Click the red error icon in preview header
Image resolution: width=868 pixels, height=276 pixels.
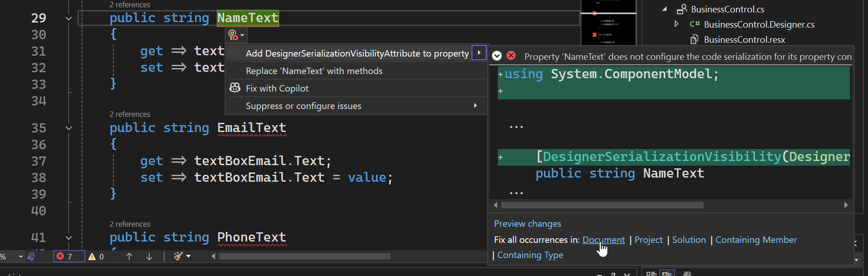pyautogui.click(x=511, y=56)
